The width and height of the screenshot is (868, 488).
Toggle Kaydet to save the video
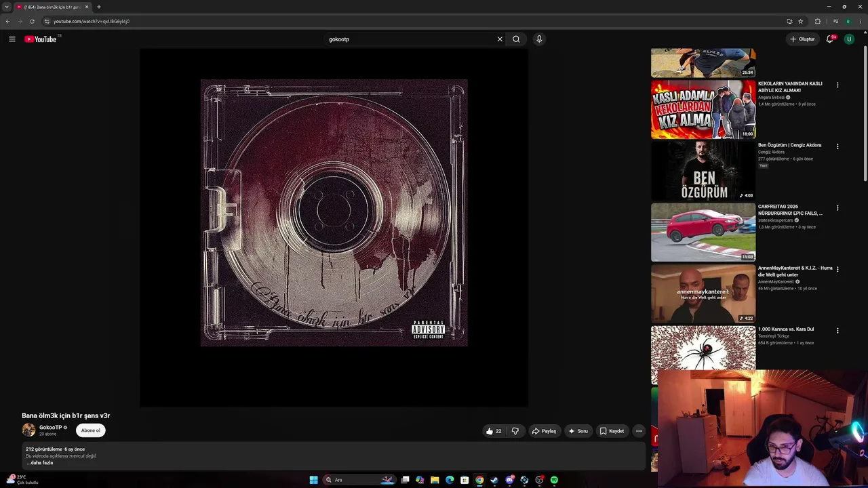pyautogui.click(x=612, y=431)
